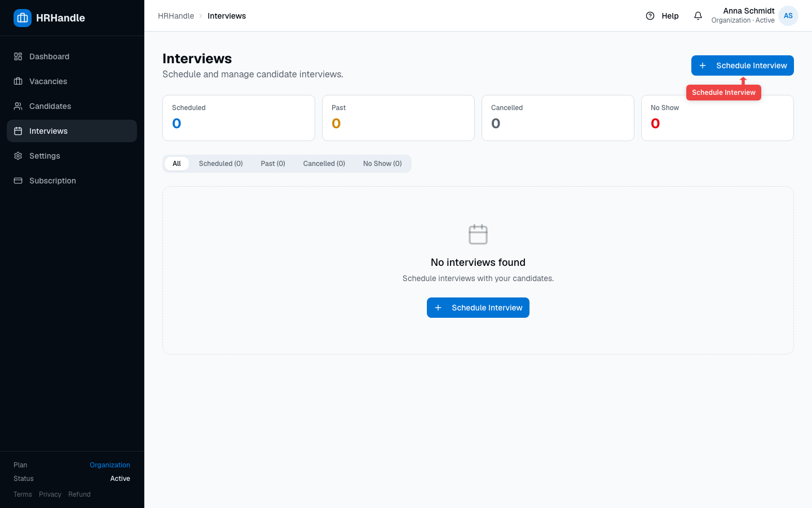The height and width of the screenshot is (508, 812).
Task: Click the Organization plan link
Action: (x=110, y=465)
